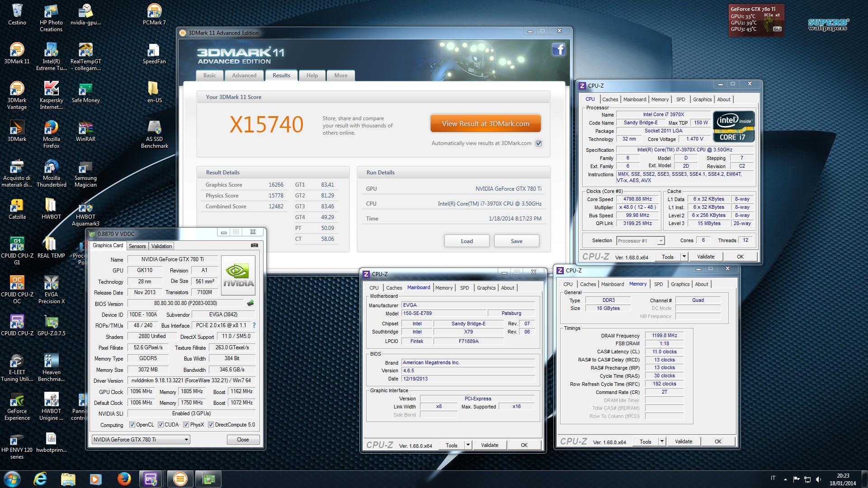This screenshot has height=488, width=868.
Task: Show hidden tray icons arrow
Action: 785,479
